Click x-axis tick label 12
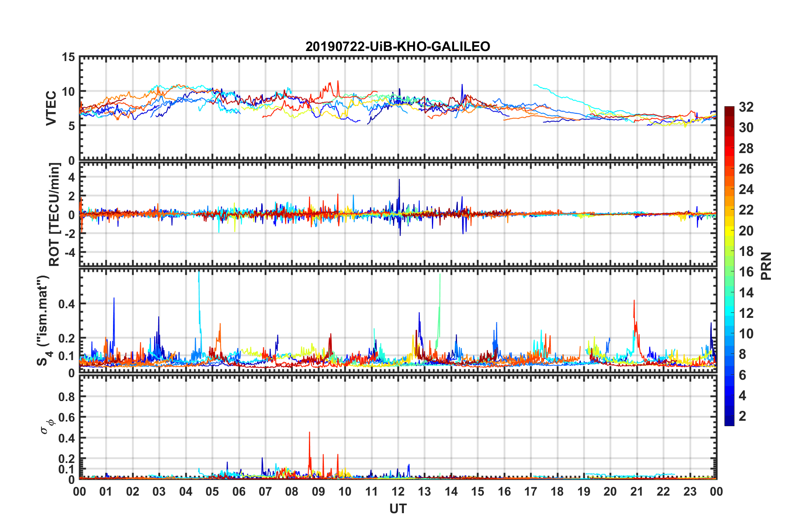 [398, 491]
